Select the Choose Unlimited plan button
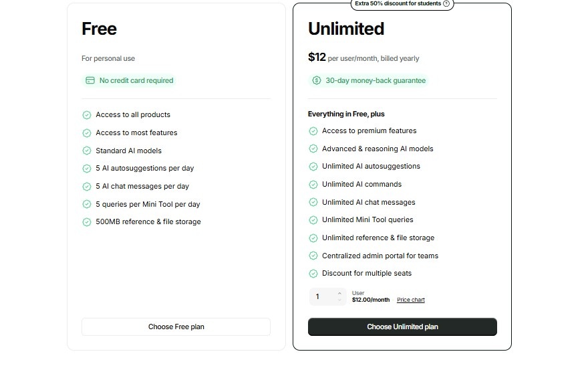This screenshot has width=588, height=374. 402,326
